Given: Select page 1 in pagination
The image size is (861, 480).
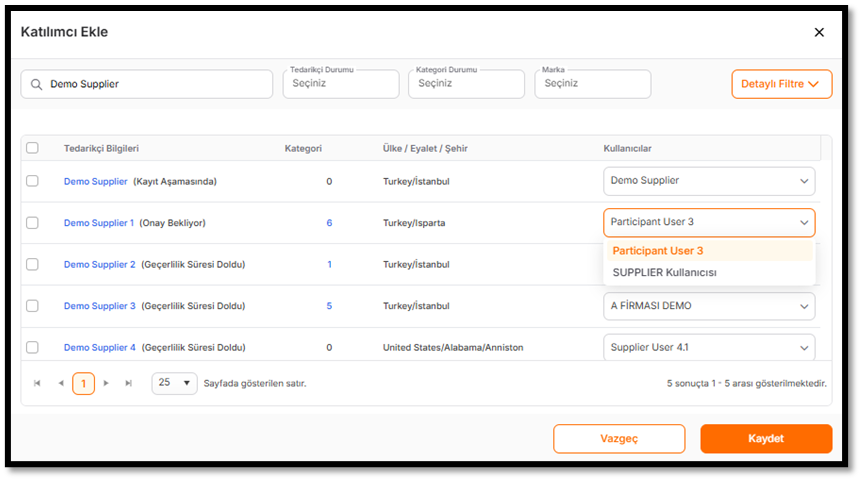Looking at the screenshot, I should 83,383.
